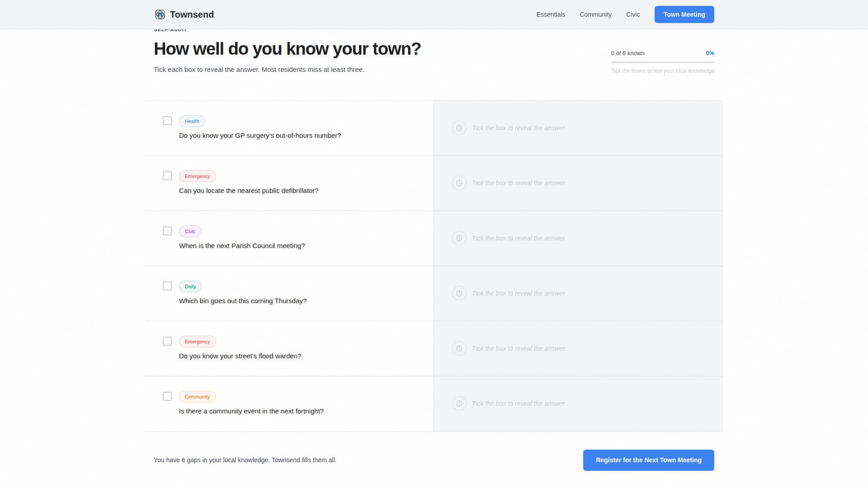868x488 pixels.
Task: Tick the Thursday bin collection checkbox
Action: [167, 286]
